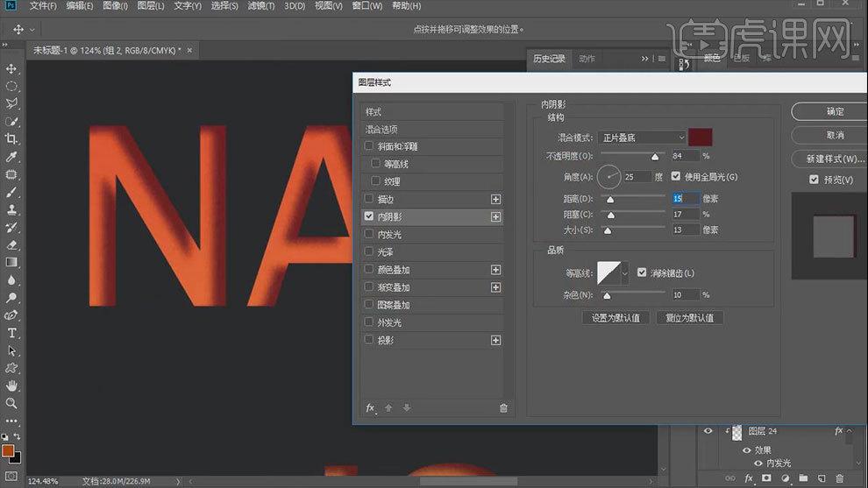Click the fx add-effect icon in dialog
868x488 pixels.
(370, 407)
